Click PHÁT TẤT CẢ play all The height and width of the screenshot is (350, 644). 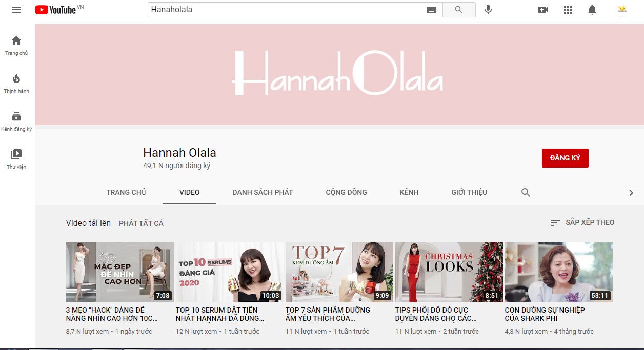pos(141,223)
